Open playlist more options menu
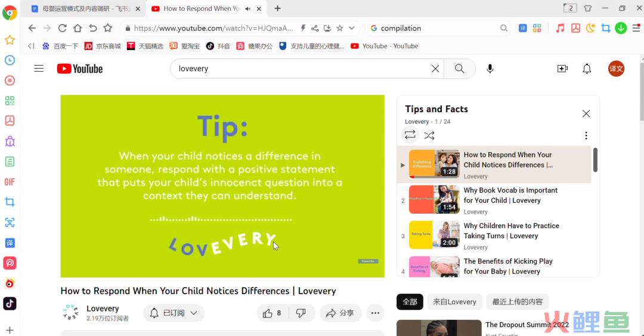 tap(586, 135)
